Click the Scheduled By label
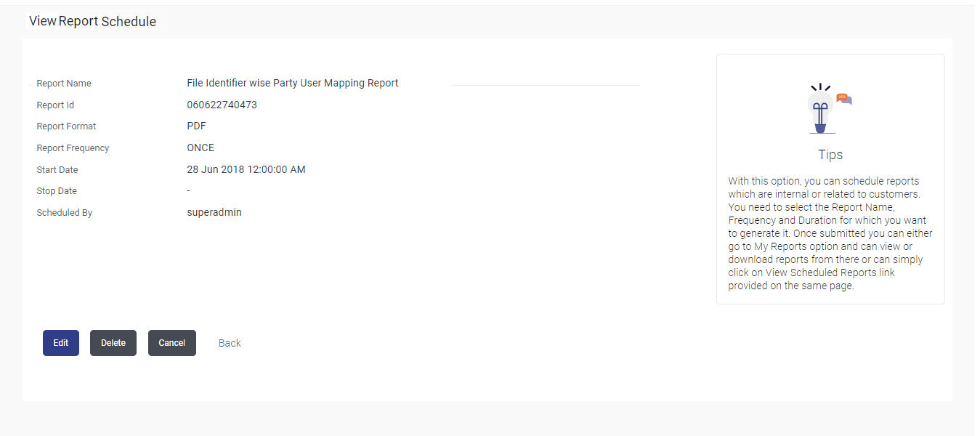The height and width of the screenshot is (436, 980). (x=65, y=213)
